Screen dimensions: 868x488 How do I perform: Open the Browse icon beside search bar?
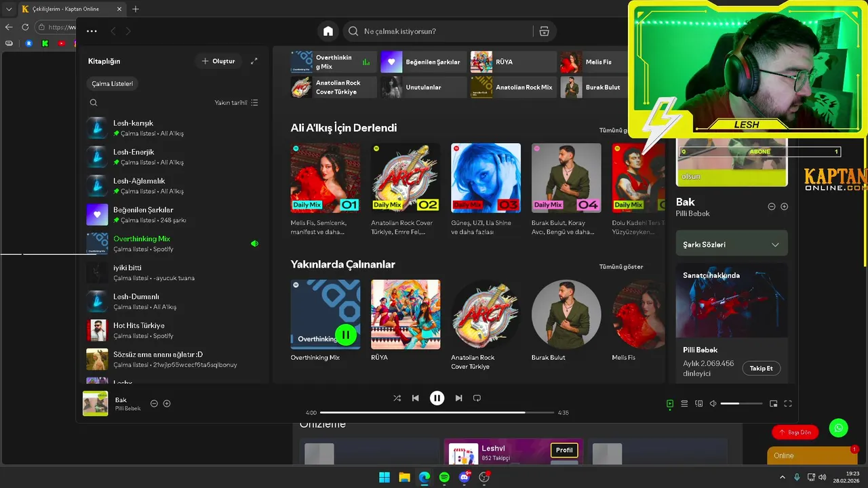(x=544, y=31)
